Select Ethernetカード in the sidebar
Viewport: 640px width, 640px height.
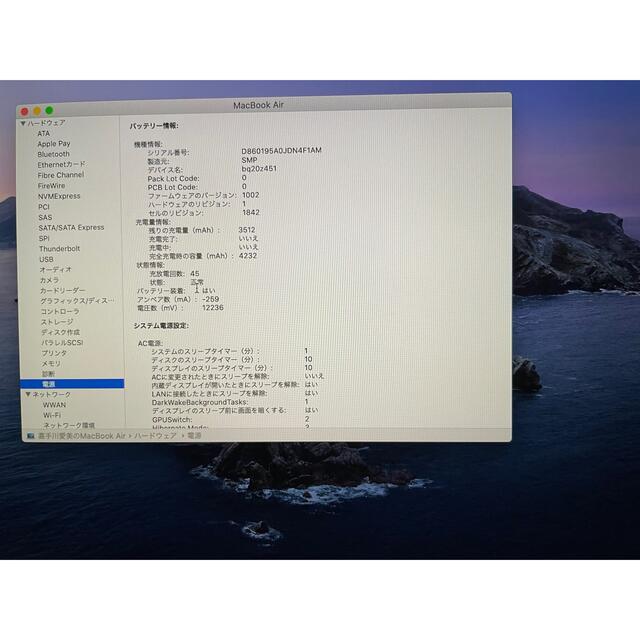tap(62, 164)
